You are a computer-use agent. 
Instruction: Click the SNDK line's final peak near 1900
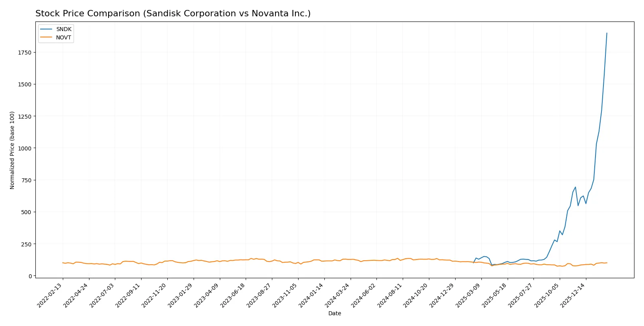607,33
